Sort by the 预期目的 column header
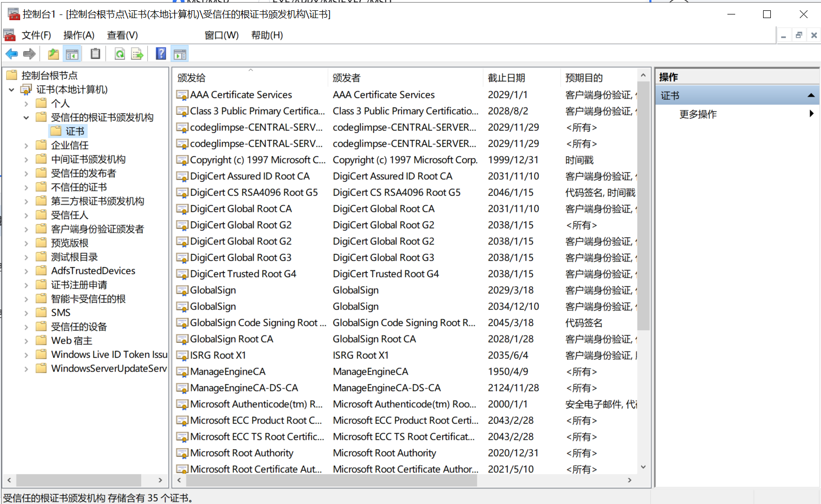821x504 pixels. (599, 78)
